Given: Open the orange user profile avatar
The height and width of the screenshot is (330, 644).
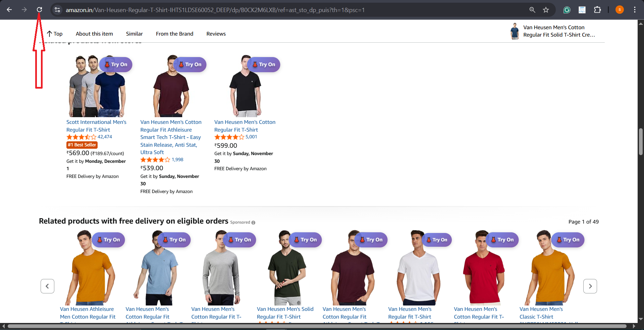Looking at the screenshot, I should 620,10.
